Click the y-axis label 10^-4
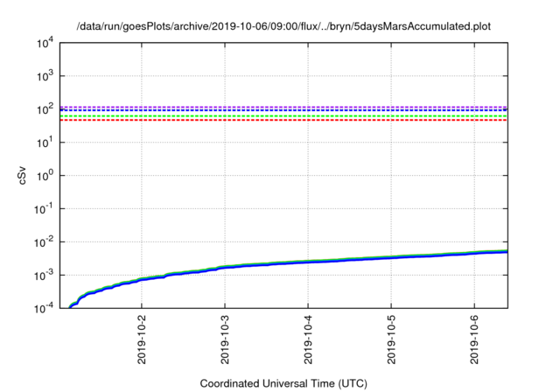The height and width of the screenshot is (392, 560). pyautogui.click(x=44, y=308)
